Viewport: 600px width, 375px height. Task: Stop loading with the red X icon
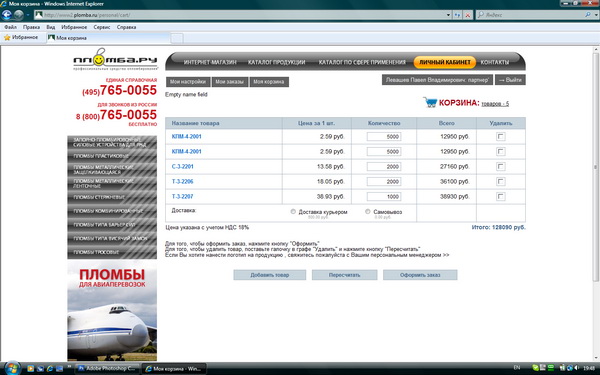468,15
